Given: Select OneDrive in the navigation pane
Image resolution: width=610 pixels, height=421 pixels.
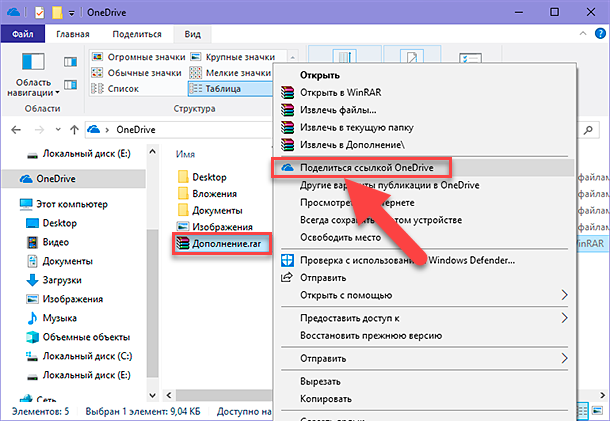Looking at the screenshot, I should [x=74, y=179].
